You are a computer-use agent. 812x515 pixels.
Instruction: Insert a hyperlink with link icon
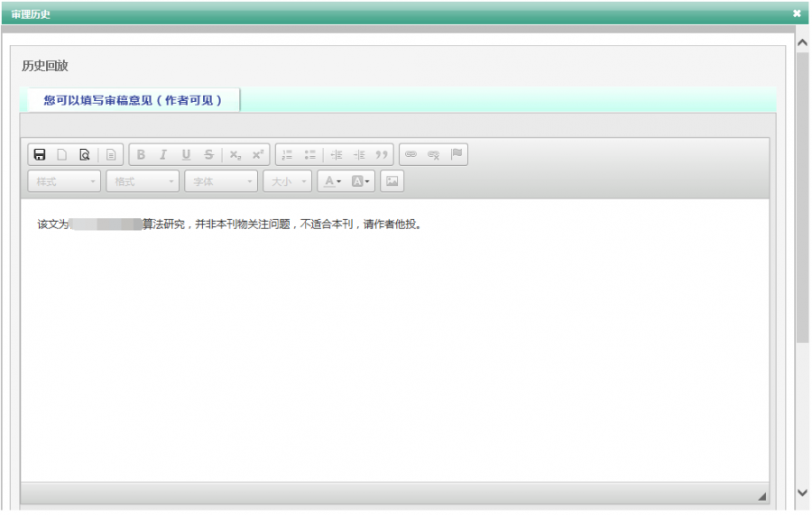pyautogui.click(x=411, y=154)
